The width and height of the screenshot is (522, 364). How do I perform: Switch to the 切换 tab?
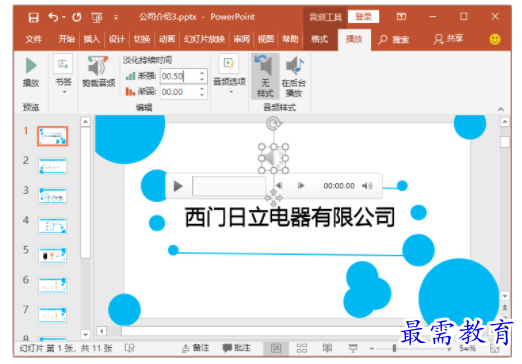click(x=142, y=39)
